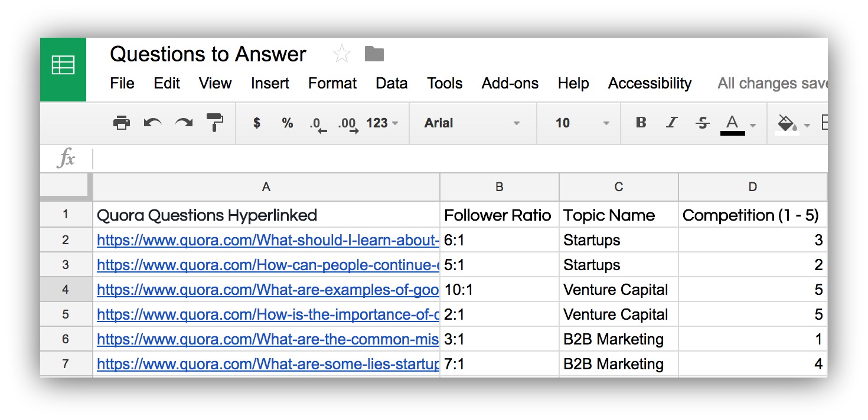This screenshot has width=868, height=420.
Task: Select the 7:1 follower ratio cell
Action: (500, 364)
